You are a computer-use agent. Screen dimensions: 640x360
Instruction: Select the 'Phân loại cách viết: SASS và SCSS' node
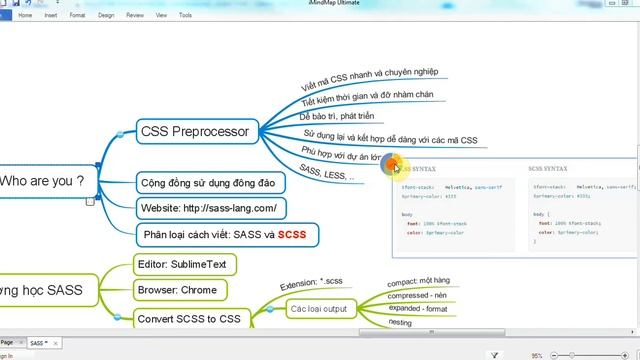[227, 235]
